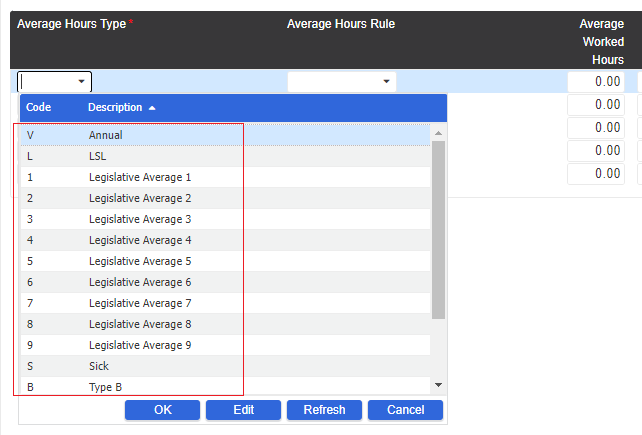This screenshot has height=435, width=642.
Task: Choose Legislative Average 8
Action: [x=225, y=324]
